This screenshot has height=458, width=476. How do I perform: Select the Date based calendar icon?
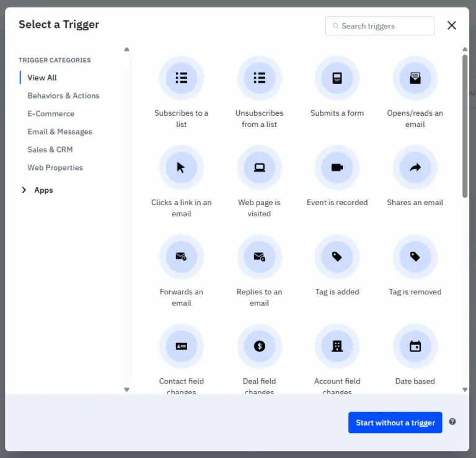coord(415,346)
